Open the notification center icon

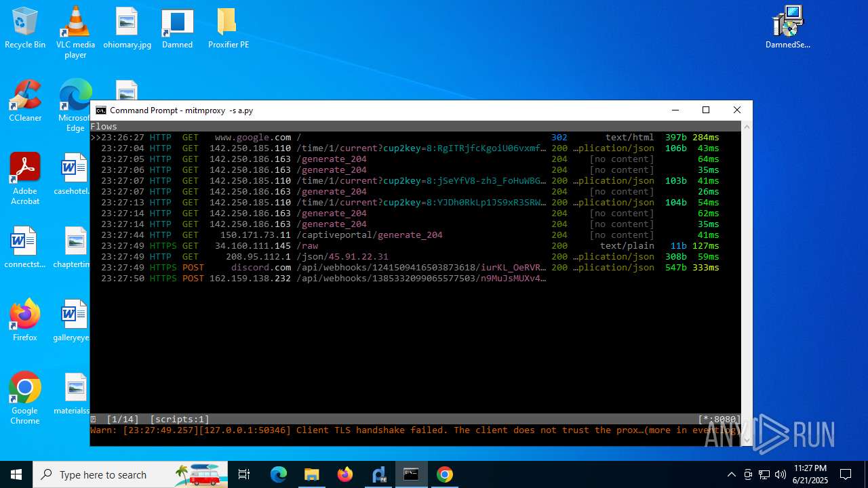point(846,474)
